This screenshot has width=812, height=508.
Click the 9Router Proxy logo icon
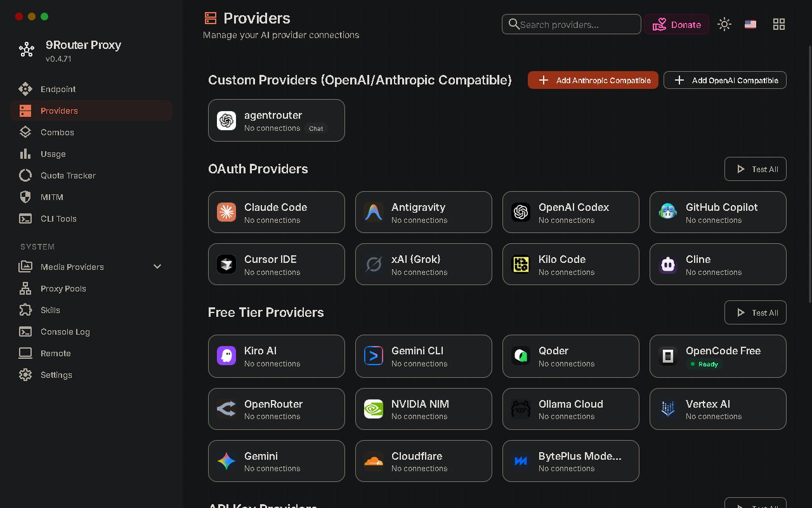(x=27, y=50)
